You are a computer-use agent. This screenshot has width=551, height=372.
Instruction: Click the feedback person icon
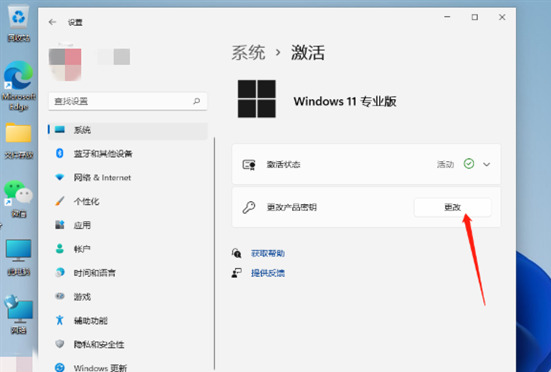236,273
